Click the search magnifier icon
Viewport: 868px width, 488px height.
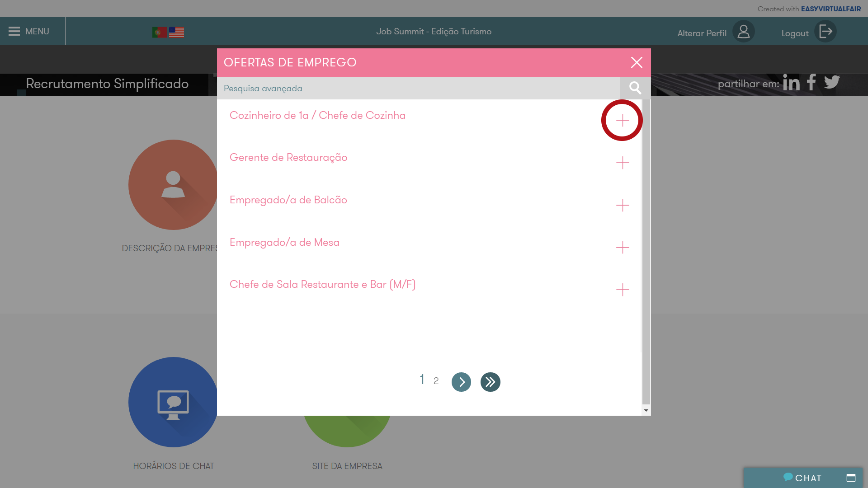[x=635, y=88]
